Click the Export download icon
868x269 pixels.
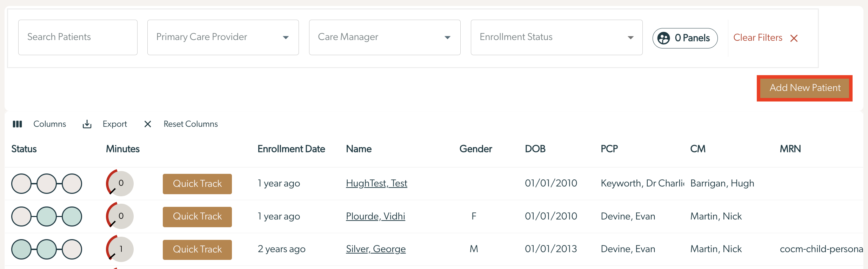(x=87, y=124)
